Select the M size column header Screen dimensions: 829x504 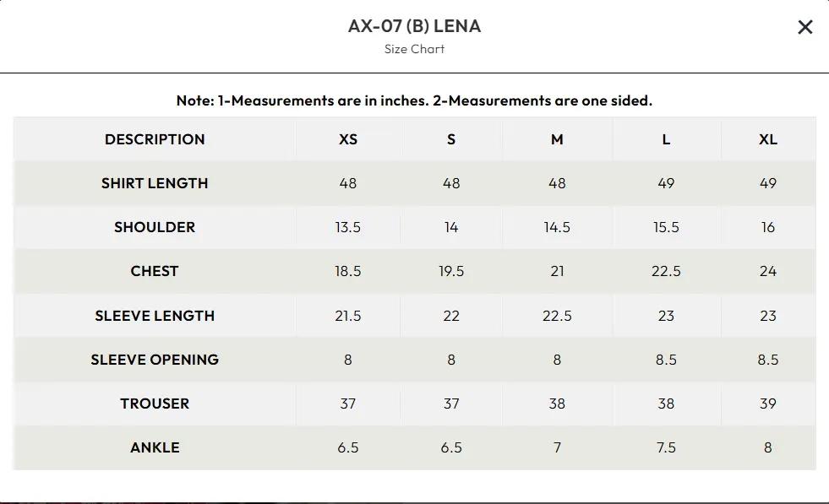point(557,139)
